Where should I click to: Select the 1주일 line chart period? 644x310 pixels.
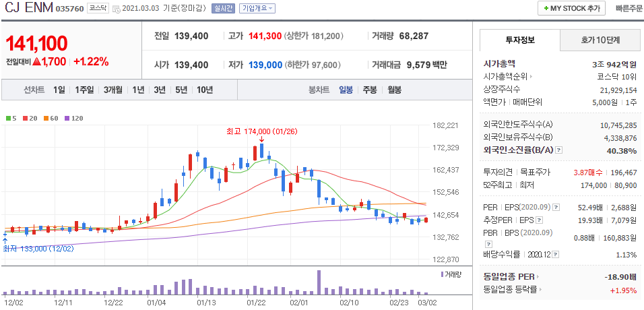[x=84, y=90]
